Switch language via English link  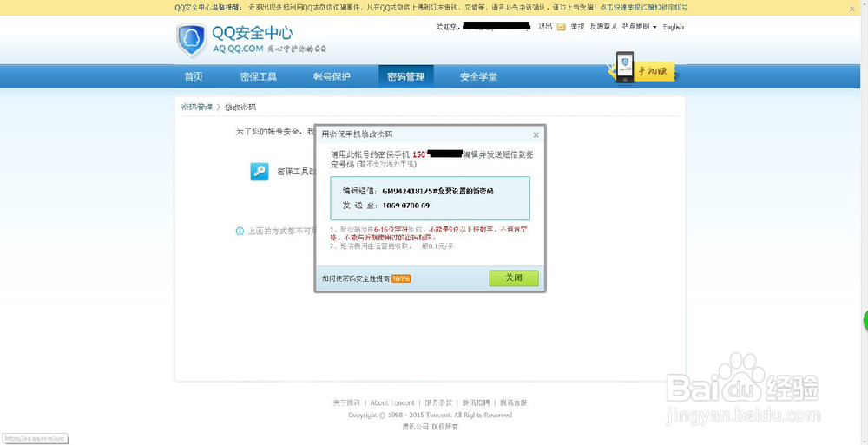[674, 27]
